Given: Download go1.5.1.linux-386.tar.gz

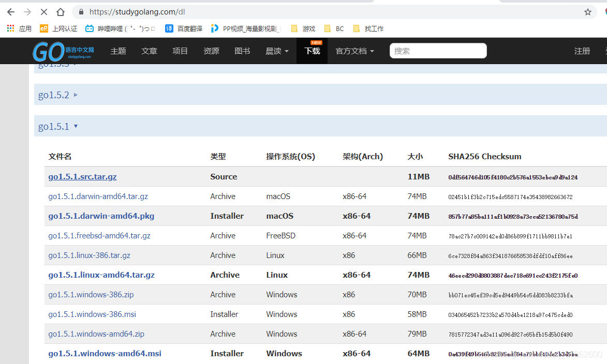Looking at the screenshot, I should pyautogui.click(x=89, y=255).
